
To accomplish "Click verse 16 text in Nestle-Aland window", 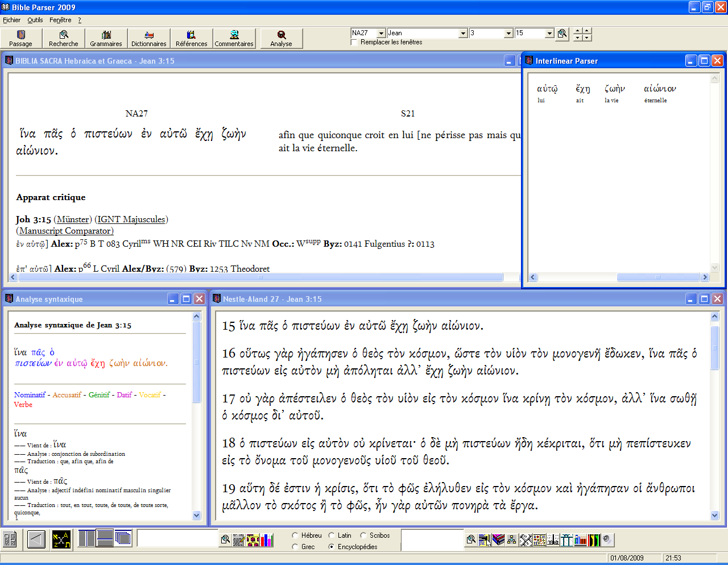I will click(x=460, y=362).
